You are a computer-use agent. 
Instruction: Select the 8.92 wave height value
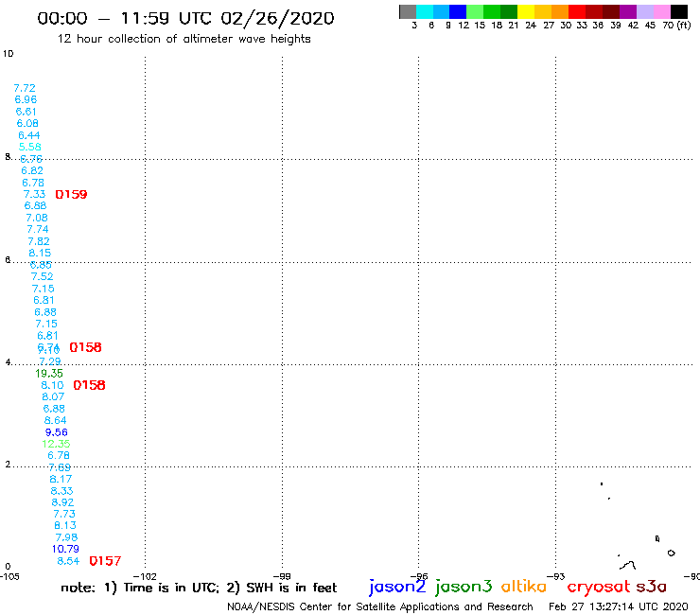pos(62,502)
